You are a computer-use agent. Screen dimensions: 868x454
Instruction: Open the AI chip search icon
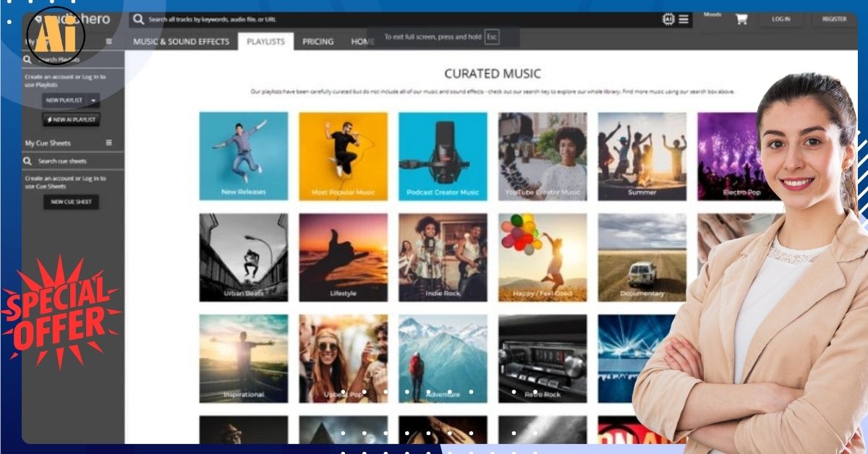coord(668,20)
